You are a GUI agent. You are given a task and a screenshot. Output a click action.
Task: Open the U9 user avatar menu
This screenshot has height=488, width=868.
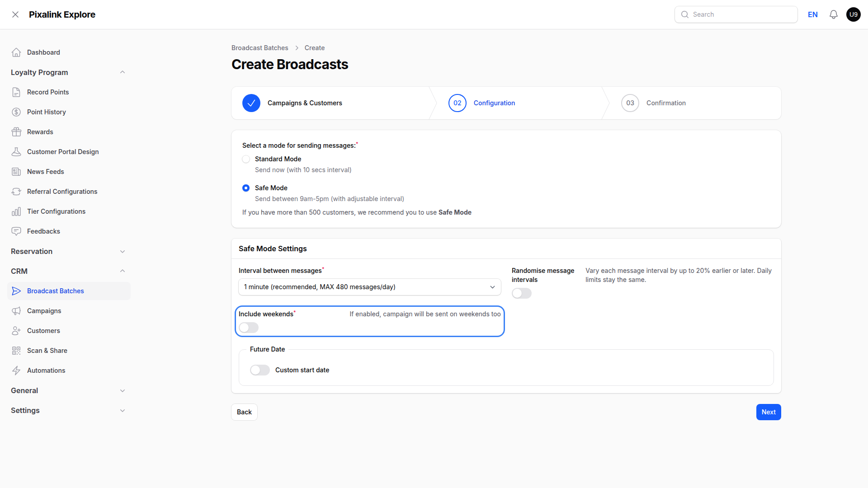coord(854,14)
